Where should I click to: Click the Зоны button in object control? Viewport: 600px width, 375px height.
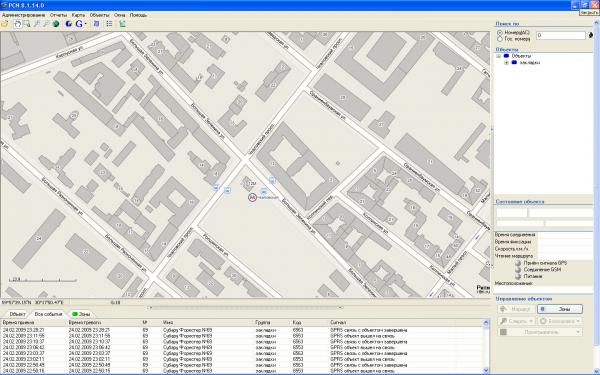560,309
